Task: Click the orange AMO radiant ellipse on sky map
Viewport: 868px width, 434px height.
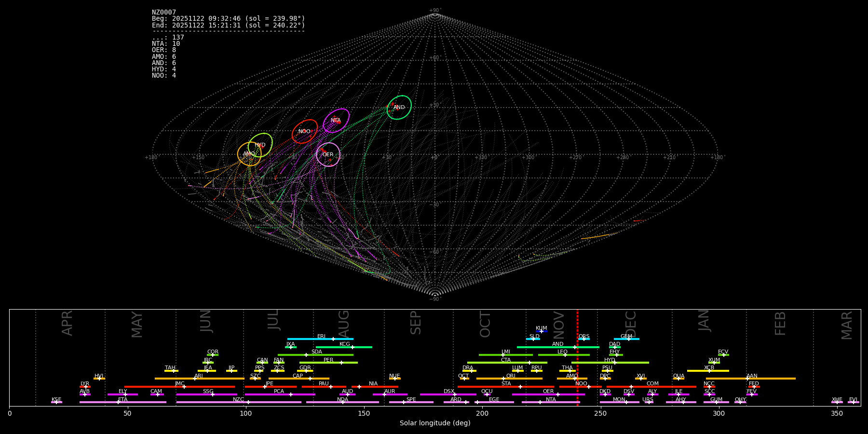Action: 249,154
